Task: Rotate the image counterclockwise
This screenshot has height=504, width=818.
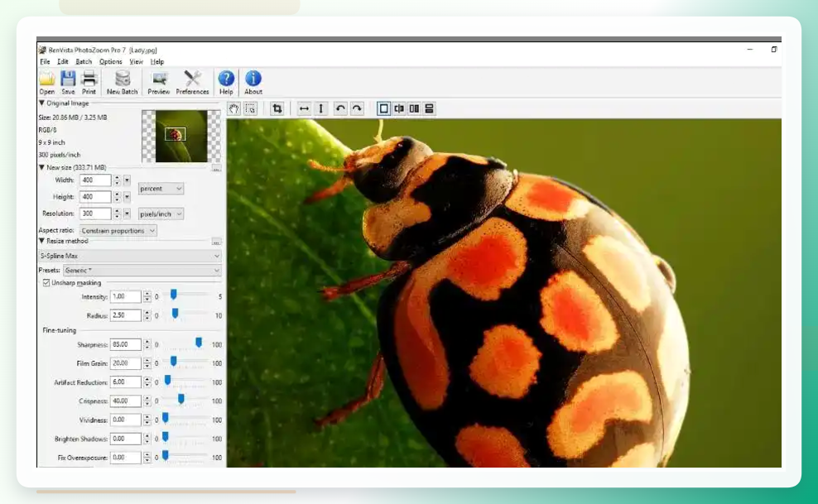Action: pos(340,108)
